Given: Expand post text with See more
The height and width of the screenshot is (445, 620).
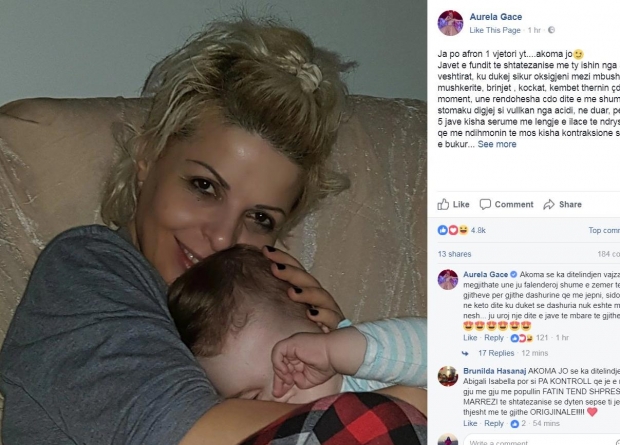Looking at the screenshot, I should [x=497, y=144].
